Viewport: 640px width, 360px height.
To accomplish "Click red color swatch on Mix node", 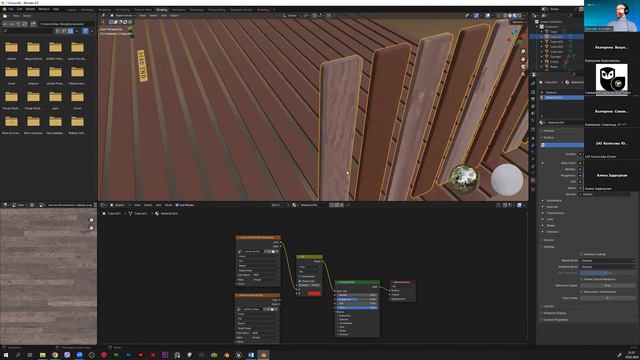I will point(314,293).
